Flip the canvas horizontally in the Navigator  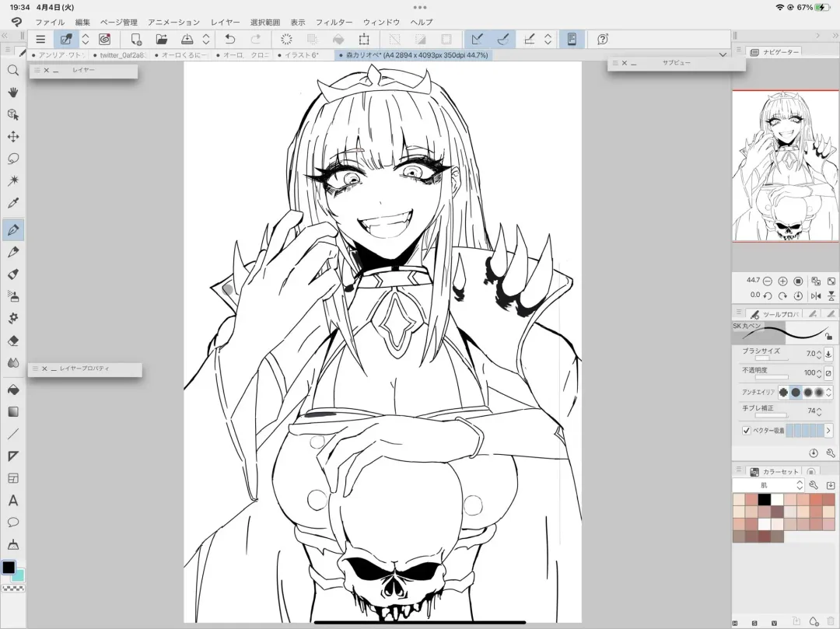point(816,295)
